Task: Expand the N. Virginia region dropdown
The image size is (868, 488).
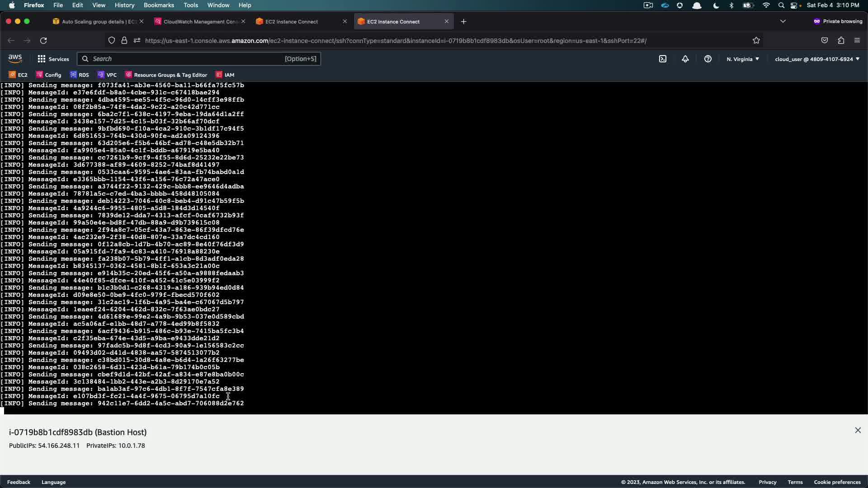Action: click(743, 59)
